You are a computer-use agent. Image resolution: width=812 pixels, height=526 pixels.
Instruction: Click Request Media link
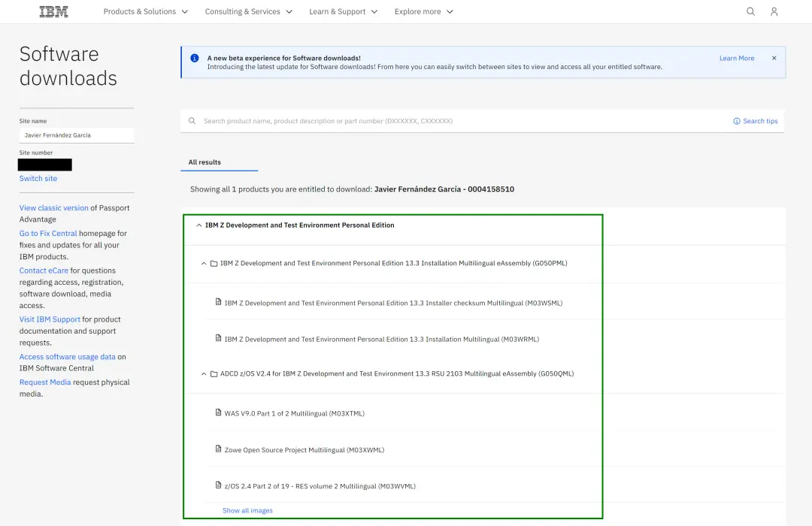45,382
